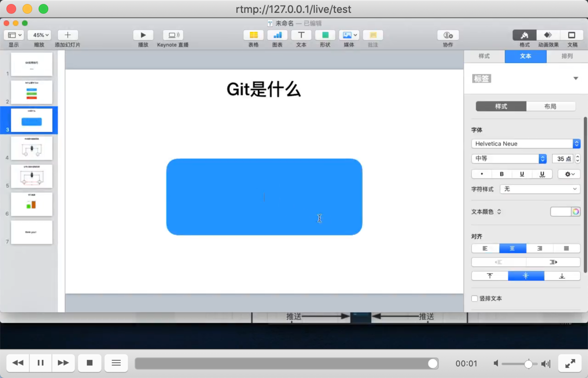Show the Document (文稿) inspector
This screenshot has height=378, width=588.
(572, 35)
